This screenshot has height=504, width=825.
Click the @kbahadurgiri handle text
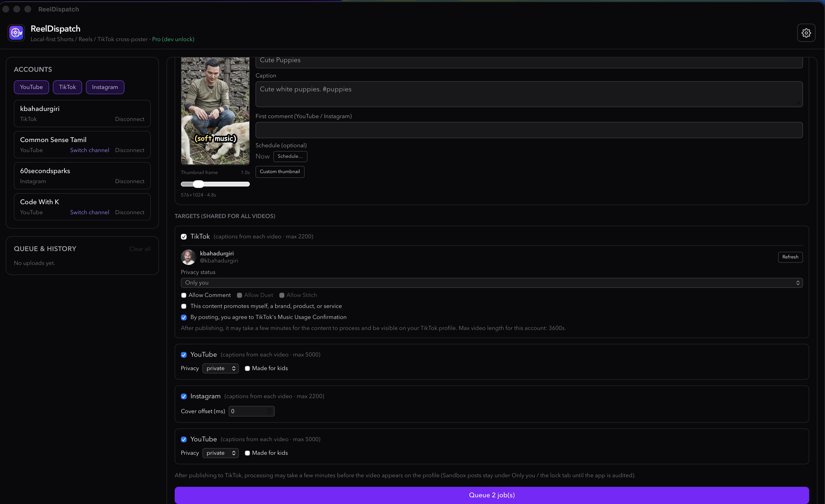click(219, 261)
